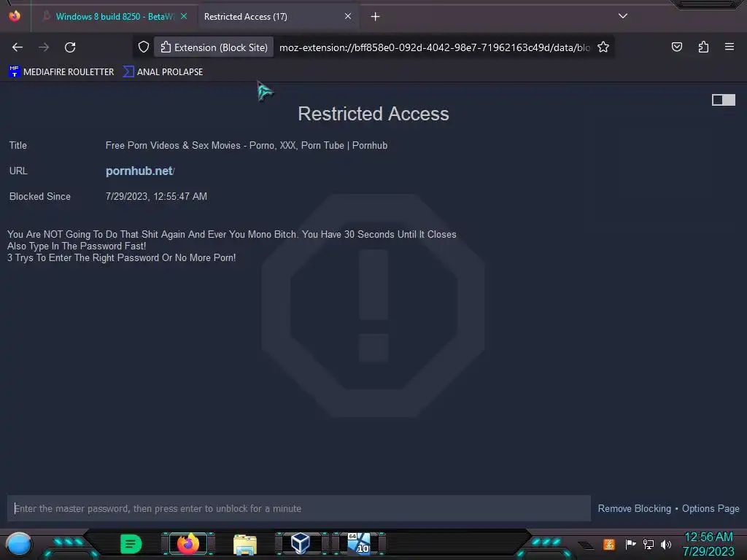Open File Explorer from the taskbar
The image size is (747, 560).
click(x=245, y=544)
